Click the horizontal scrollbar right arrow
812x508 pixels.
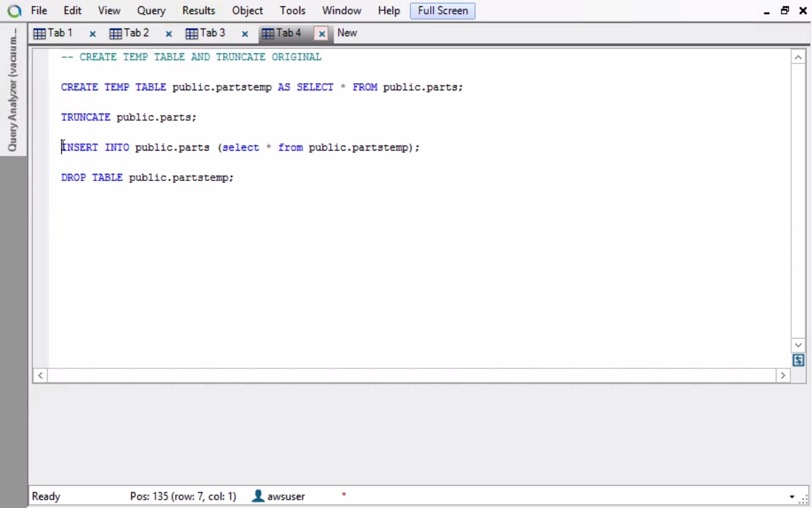[x=783, y=375]
